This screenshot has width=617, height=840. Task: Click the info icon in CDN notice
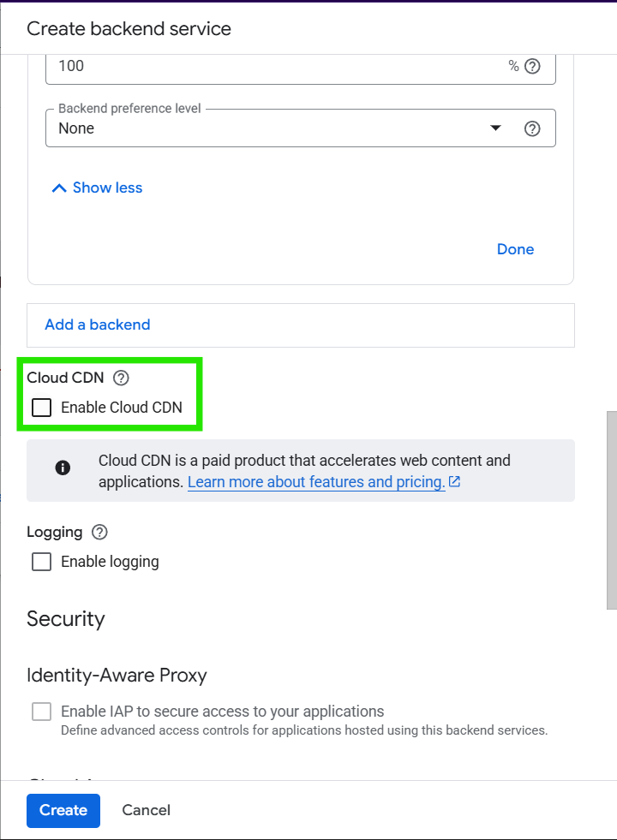pyautogui.click(x=63, y=468)
